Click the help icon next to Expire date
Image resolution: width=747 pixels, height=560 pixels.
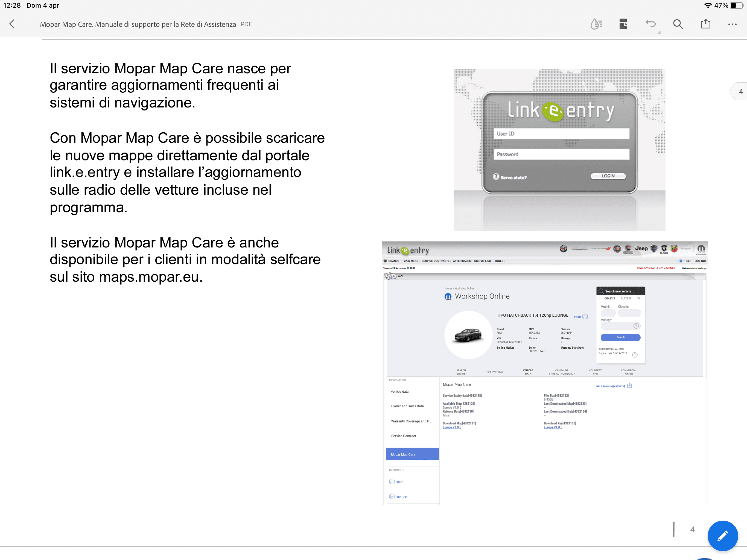(x=635, y=355)
